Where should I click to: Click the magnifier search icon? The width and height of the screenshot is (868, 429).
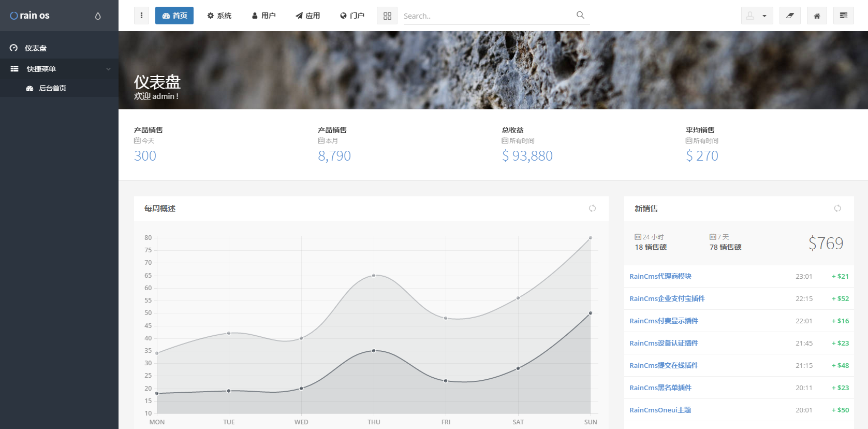point(580,15)
